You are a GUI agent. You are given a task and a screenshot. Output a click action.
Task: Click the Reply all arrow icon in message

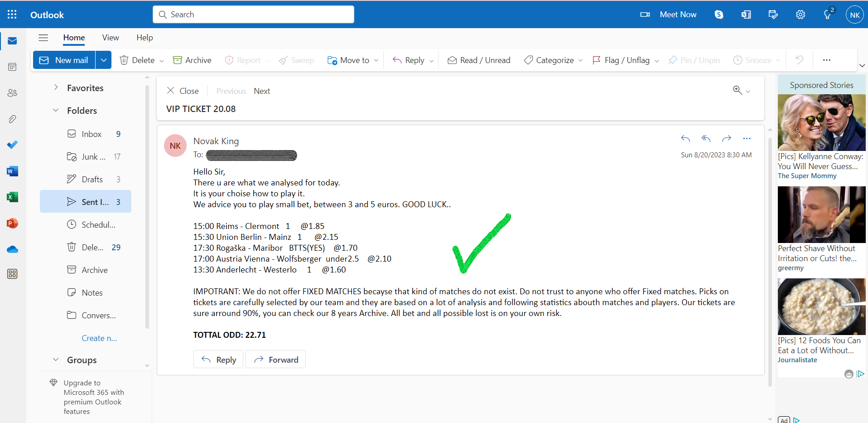[x=706, y=138]
